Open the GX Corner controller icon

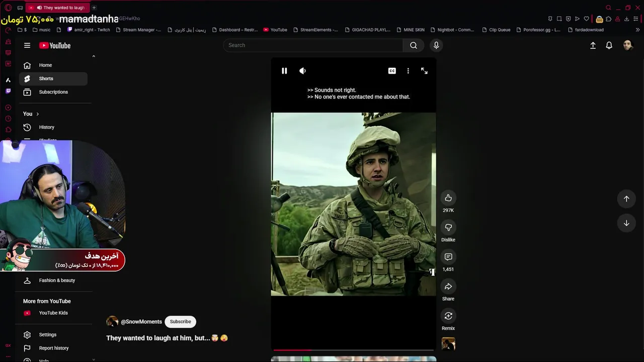coord(20,8)
